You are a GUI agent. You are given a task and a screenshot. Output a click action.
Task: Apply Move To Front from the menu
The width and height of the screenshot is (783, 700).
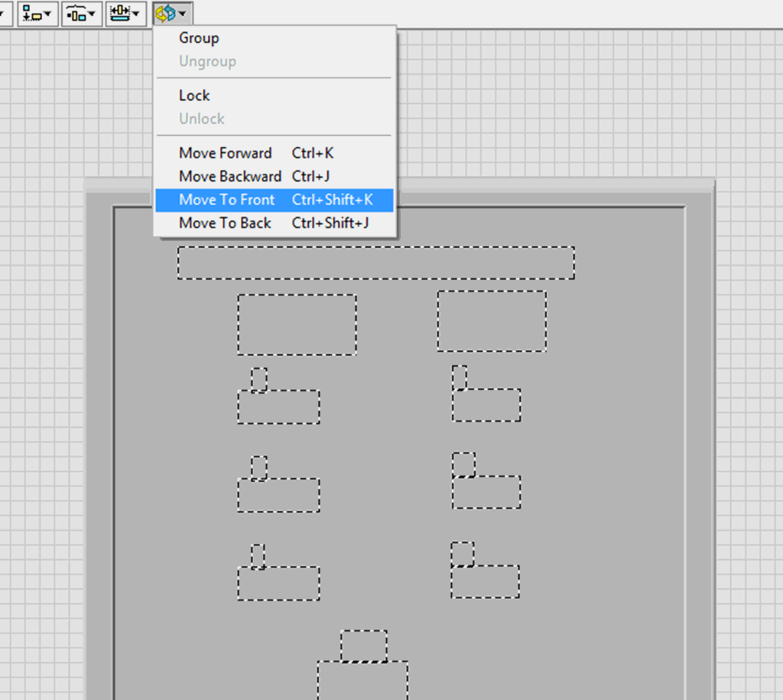[x=226, y=200]
